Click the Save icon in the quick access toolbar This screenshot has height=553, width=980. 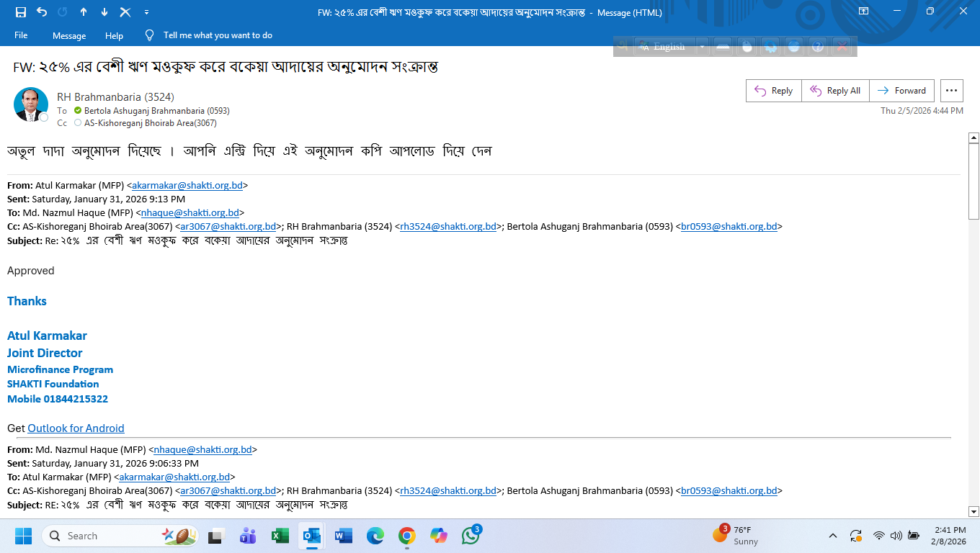[x=20, y=12]
